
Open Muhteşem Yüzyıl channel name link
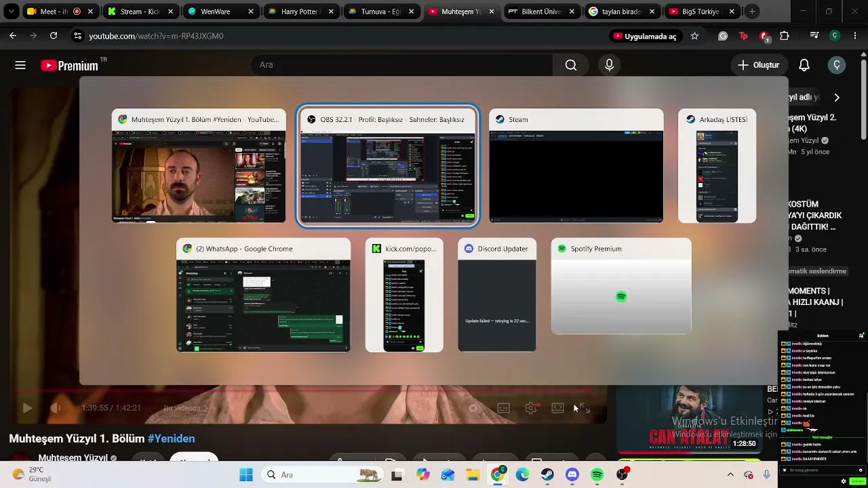73,458
